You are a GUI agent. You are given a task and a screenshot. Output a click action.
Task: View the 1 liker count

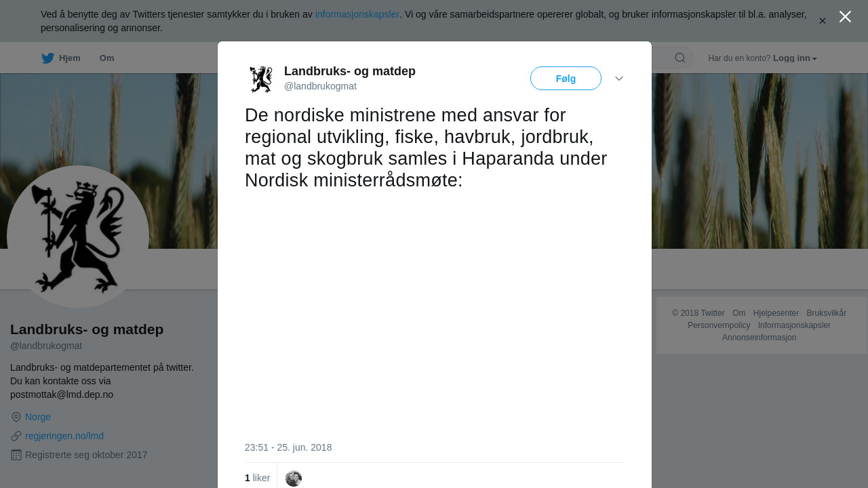click(258, 478)
